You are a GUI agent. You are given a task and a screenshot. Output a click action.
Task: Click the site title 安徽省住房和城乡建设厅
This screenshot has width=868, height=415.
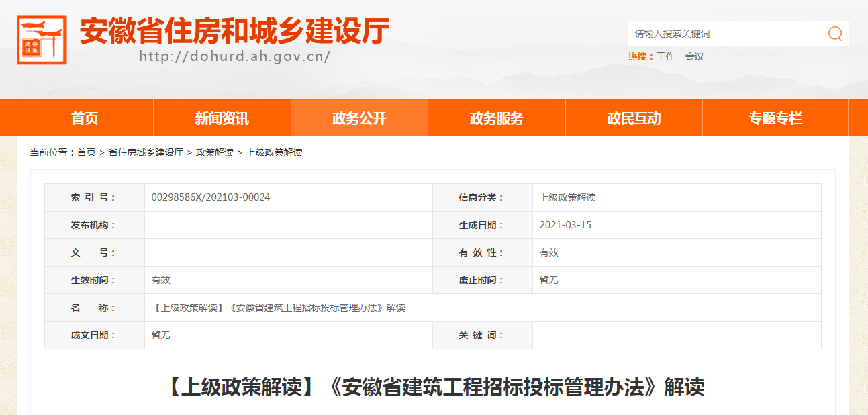234,31
